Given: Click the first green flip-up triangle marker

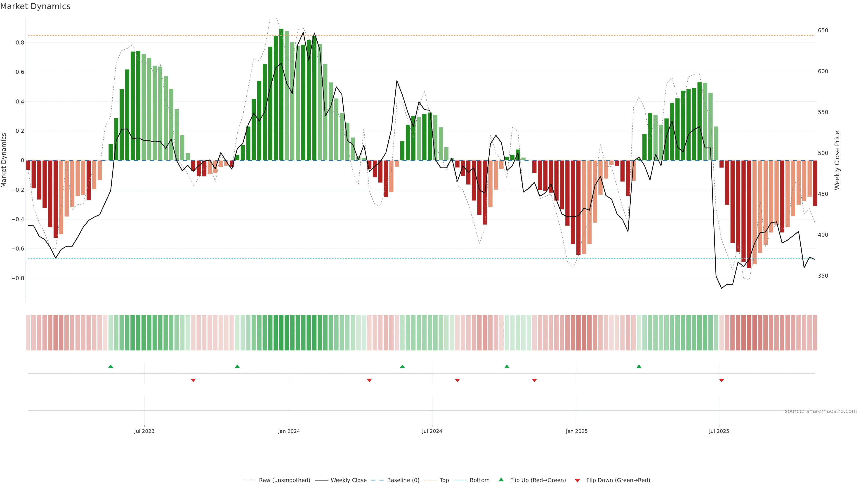Looking at the screenshot, I should click(111, 366).
